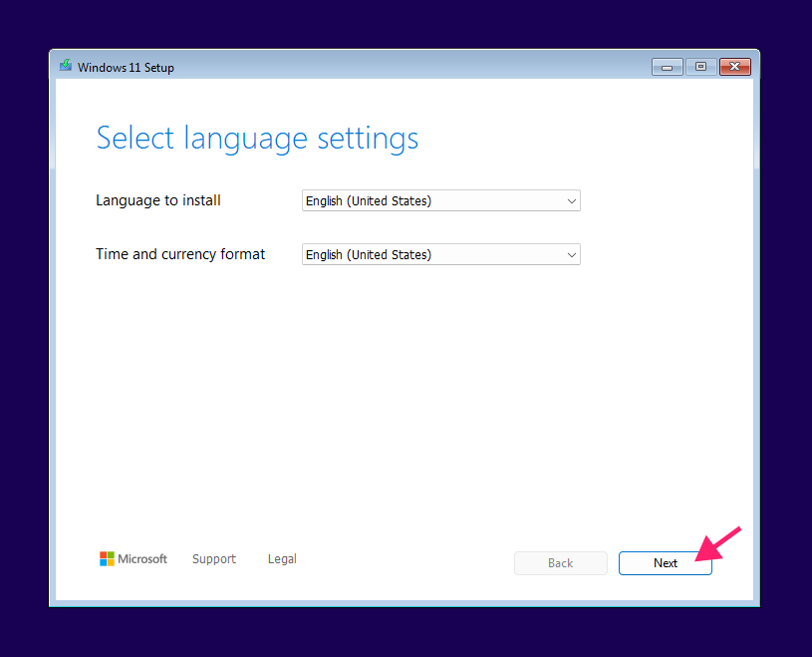Click the Time and currency format label

[180, 254]
